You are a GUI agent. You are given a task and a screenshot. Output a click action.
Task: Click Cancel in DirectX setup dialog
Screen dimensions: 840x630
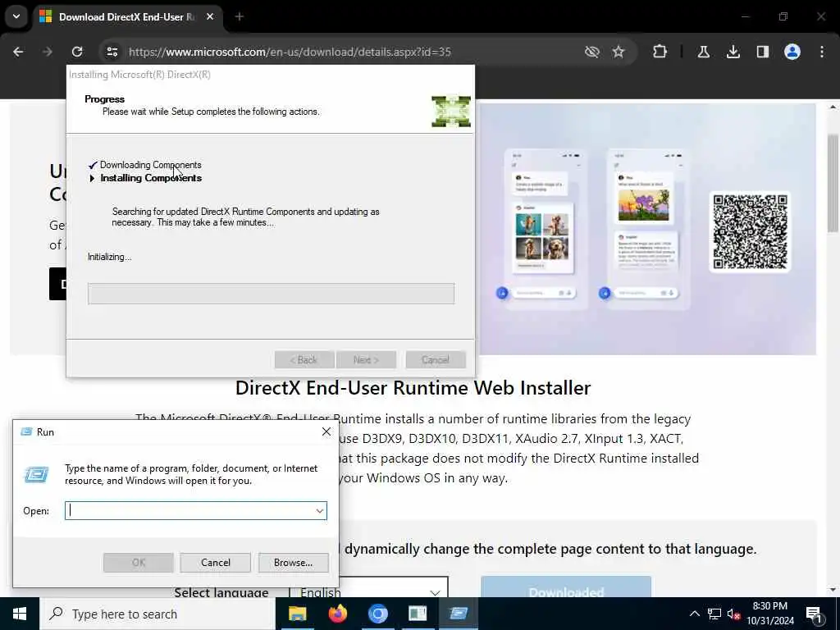(436, 359)
